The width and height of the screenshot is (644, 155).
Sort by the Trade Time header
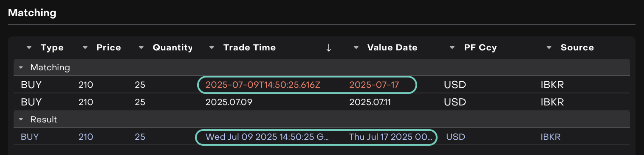click(x=249, y=48)
